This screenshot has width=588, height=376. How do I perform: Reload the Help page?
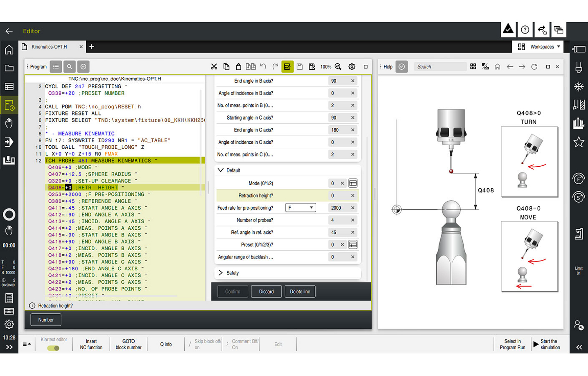click(534, 67)
